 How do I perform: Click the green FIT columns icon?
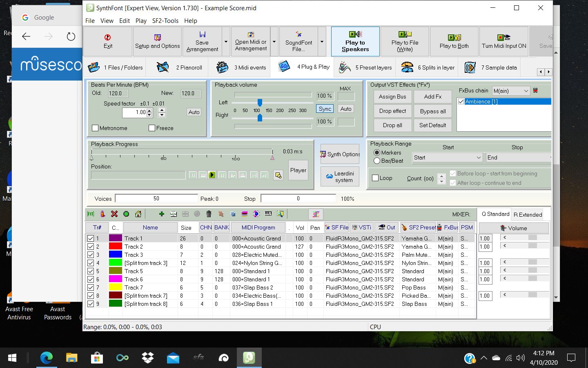(x=91, y=214)
